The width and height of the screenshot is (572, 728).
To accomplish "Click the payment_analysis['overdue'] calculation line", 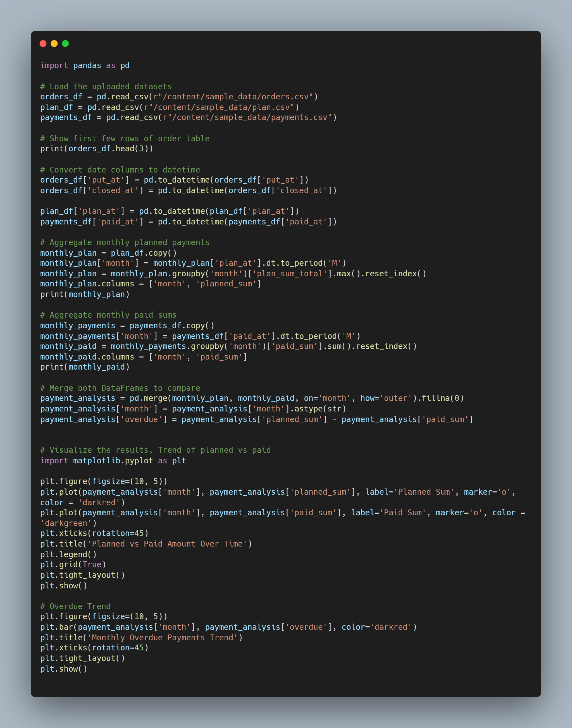I will click(x=257, y=419).
